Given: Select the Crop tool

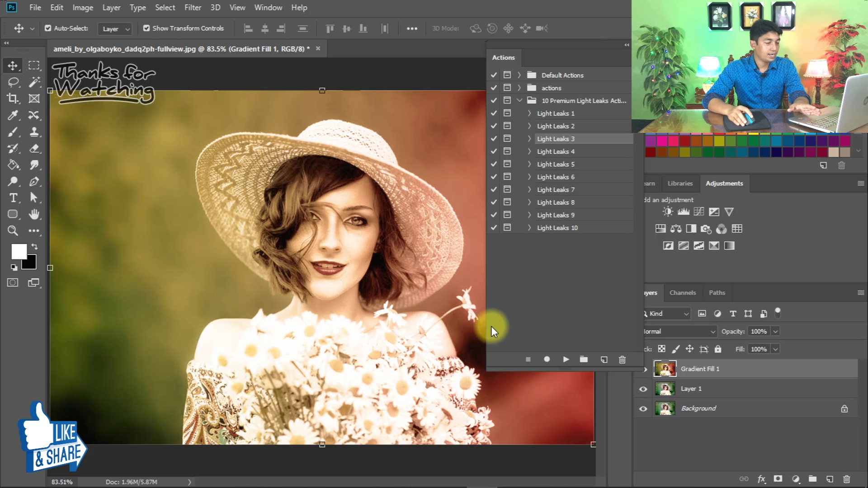Looking at the screenshot, I should 13,99.
